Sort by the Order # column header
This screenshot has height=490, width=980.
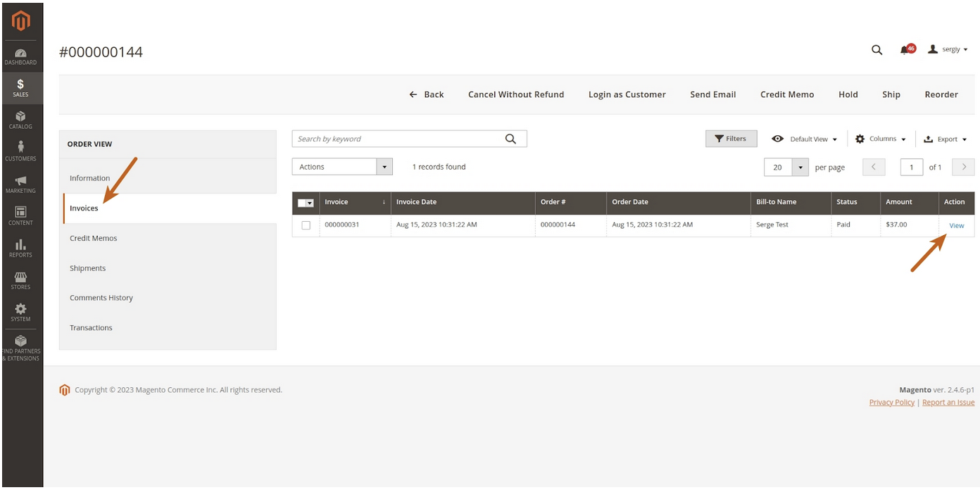[571, 203]
